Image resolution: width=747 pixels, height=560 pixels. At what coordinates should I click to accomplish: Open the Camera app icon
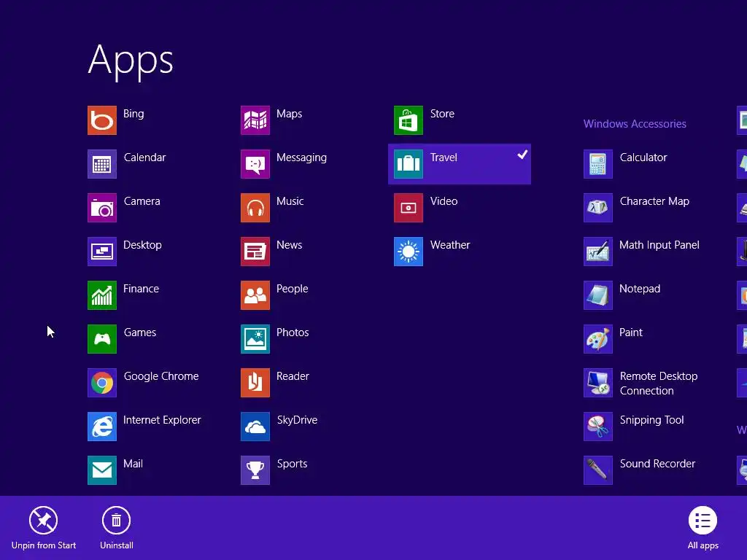(x=102, y=208)
